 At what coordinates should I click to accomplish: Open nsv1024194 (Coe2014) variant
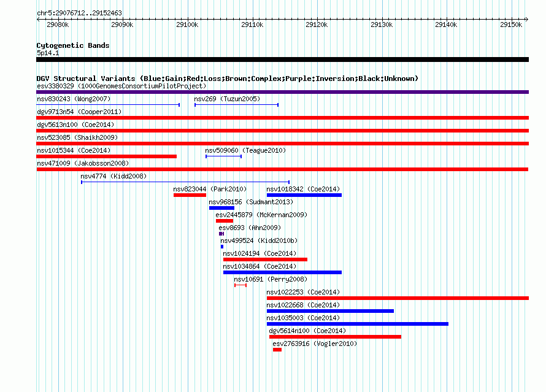(260, 253)
